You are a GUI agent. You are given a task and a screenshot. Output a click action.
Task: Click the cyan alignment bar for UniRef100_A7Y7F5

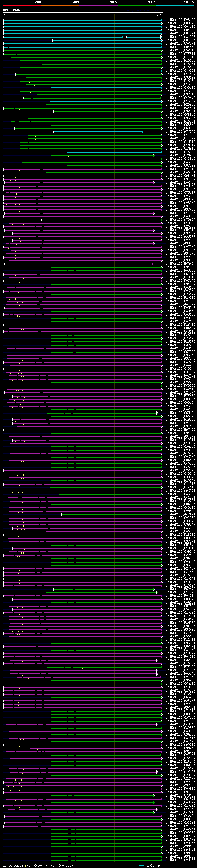click(98, 132)
